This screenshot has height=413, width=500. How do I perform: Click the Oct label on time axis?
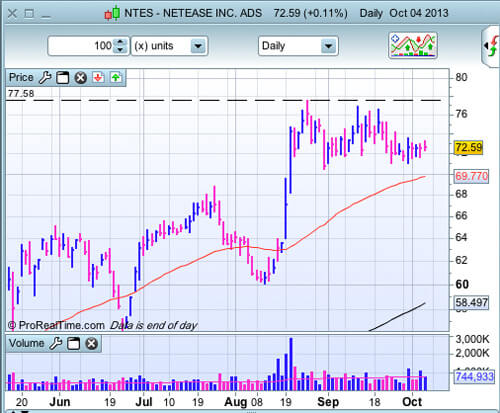[x=412, y=402]
